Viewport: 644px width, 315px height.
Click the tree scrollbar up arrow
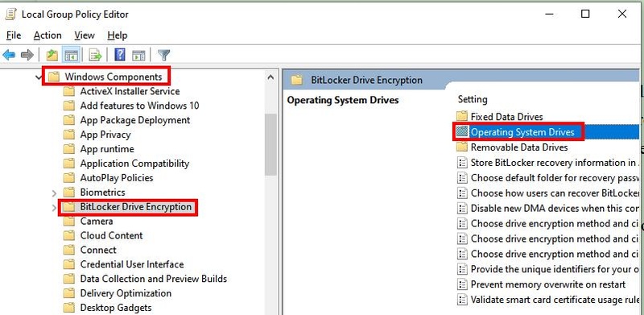pos(270,77)
